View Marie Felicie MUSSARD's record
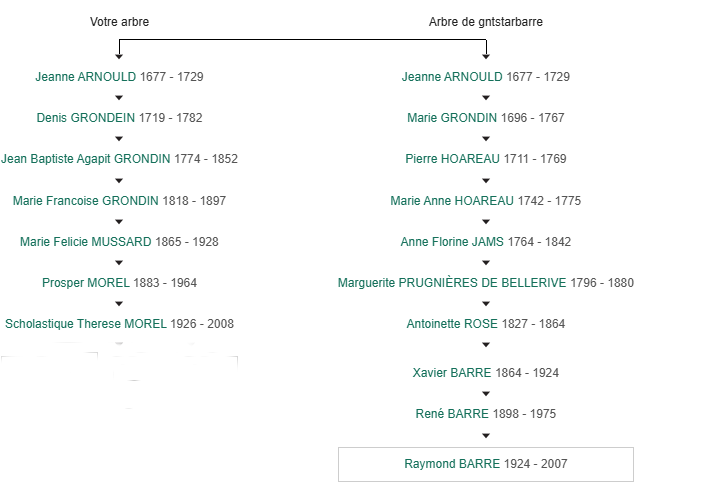Viewport: 721px width, 492px height. point(86,242)
